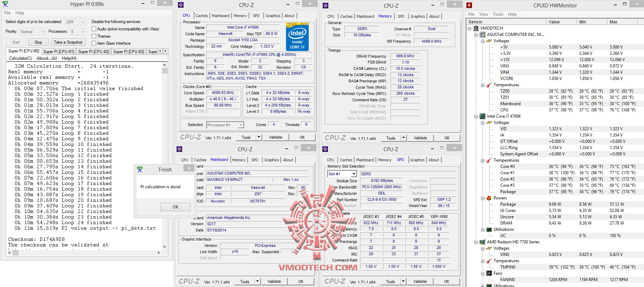Click the left tab-scroll arrow in Hyper PI

(x=160, y=51)
